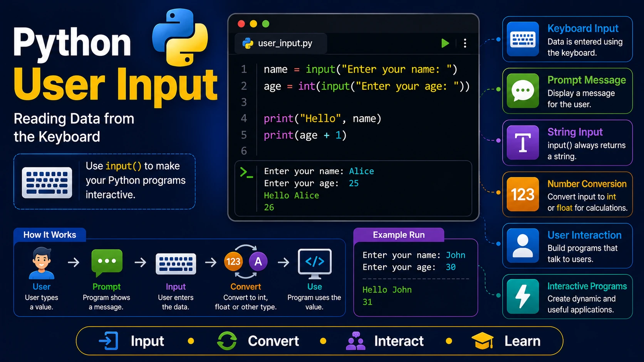This screenshot has height=362, width=644.
Task: Click the Convert label in the bottom bar
Action: 273,341
